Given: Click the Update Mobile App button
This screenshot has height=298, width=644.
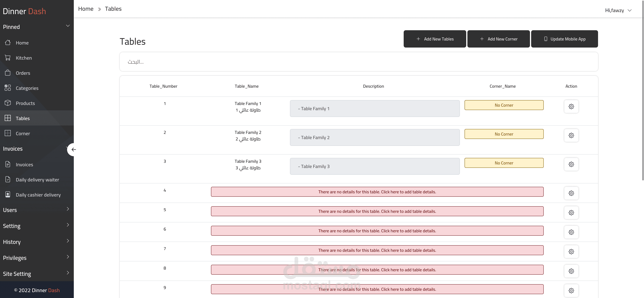Looking at the screenshot, I should point(564,39).
